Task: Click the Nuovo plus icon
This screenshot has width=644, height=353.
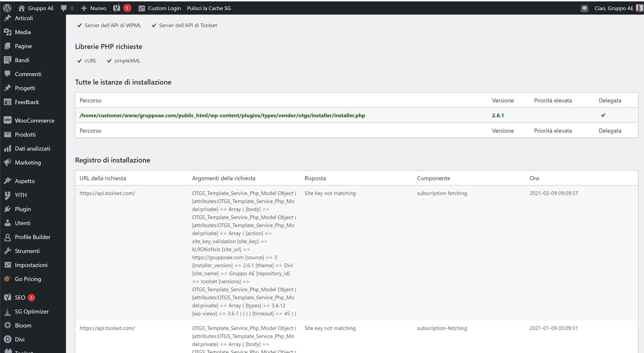Action: pyautogui.click(x=84, y=8)
